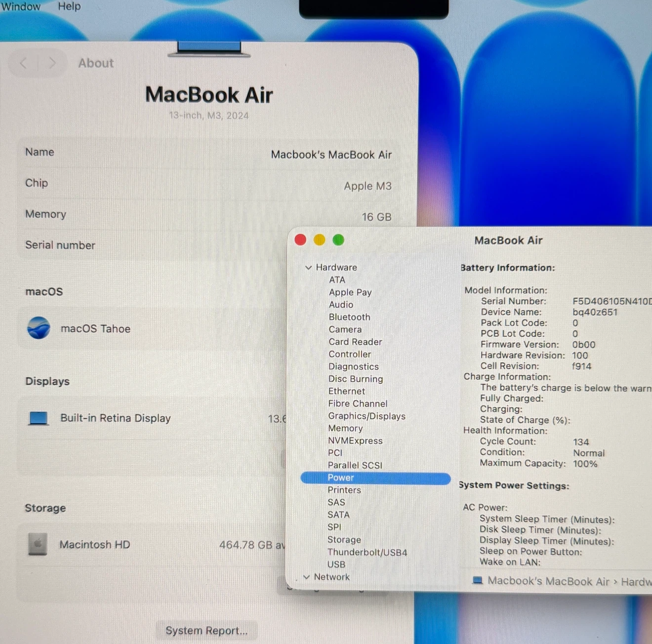Select Ethernet in the Hardware list

click(x=347, y=391)
